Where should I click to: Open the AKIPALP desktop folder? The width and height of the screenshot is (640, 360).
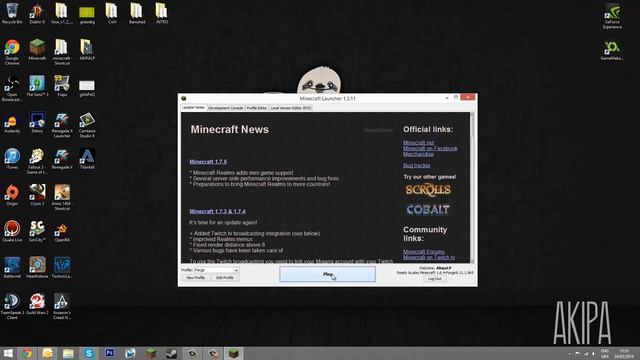point(87,49)
